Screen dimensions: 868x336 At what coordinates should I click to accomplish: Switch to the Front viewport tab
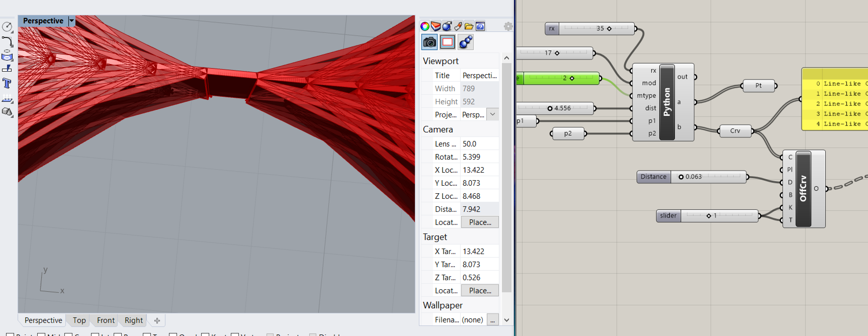click(x=105, y=320)
